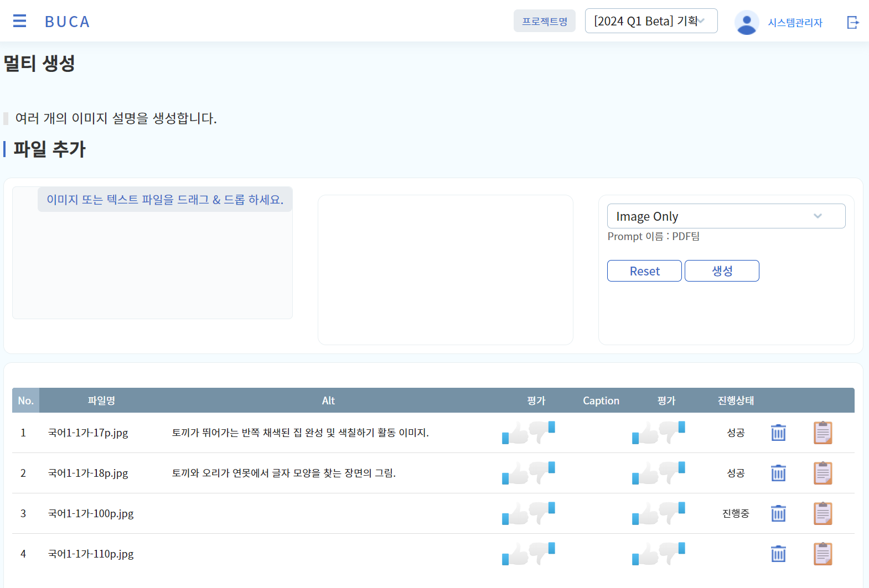Delete the 국어1-1가-100p.jpg row
The width and height of the screenshot is (869, 588).
[x=778, y=513]
